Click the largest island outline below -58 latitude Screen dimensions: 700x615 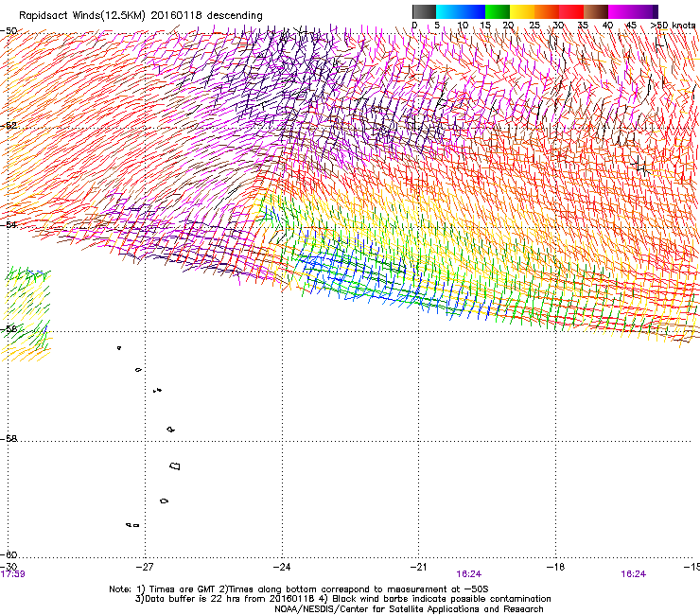click(175, 466)
